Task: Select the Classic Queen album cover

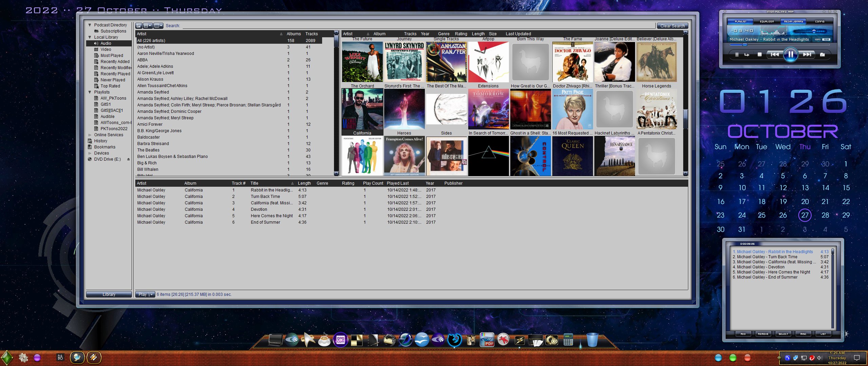Action: (x=573, y=156)
